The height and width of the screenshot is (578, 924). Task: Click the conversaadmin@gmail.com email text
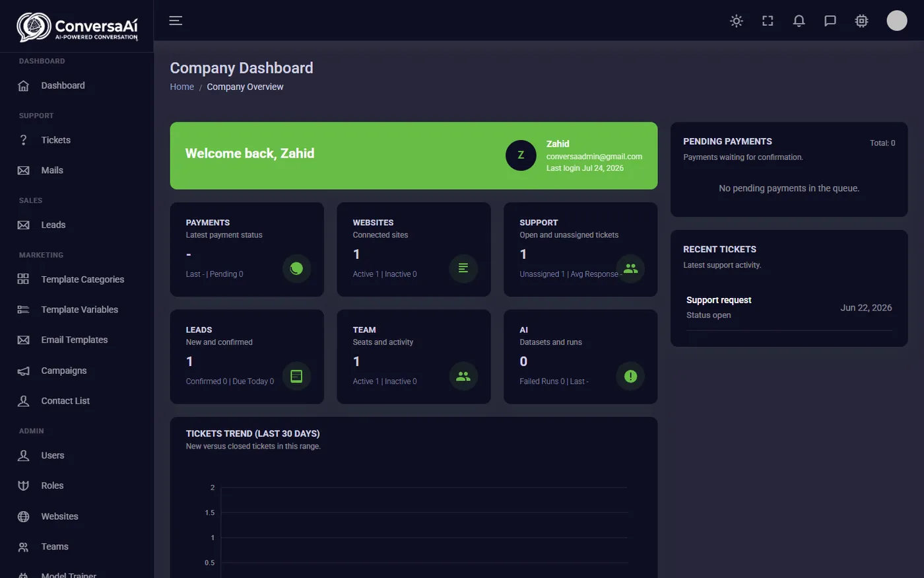point(594,157)
